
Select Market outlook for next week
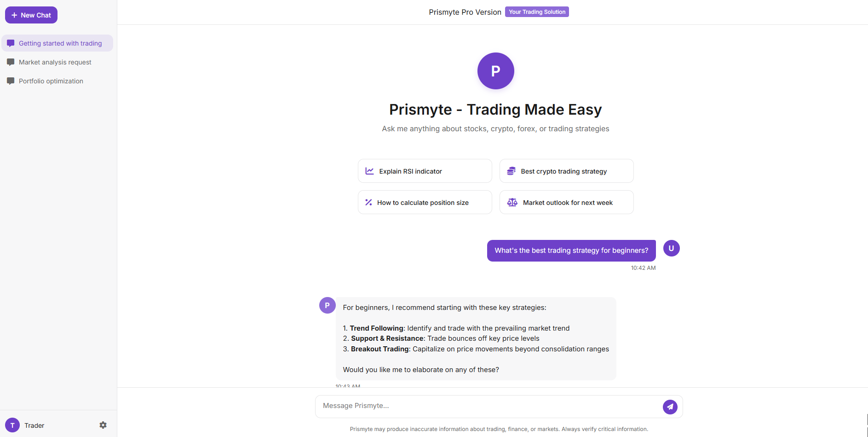click(566, 202)
